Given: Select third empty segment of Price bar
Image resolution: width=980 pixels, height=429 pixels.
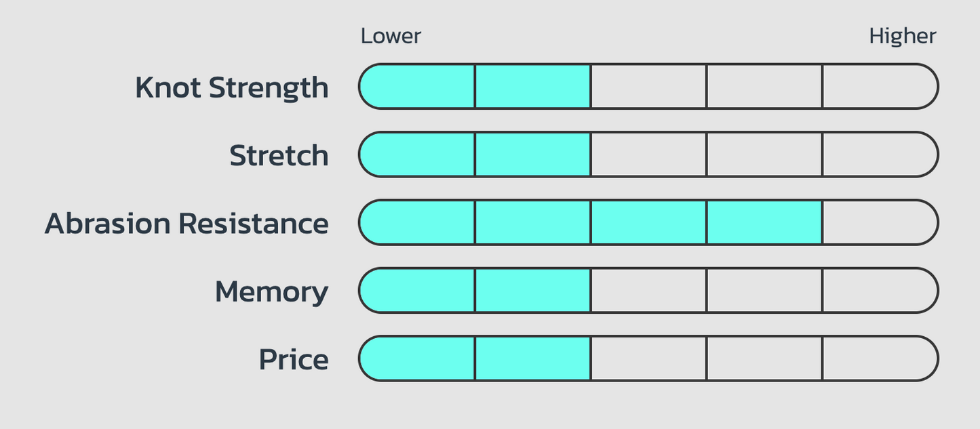Looking at the screenshot, I should point(648,359).
